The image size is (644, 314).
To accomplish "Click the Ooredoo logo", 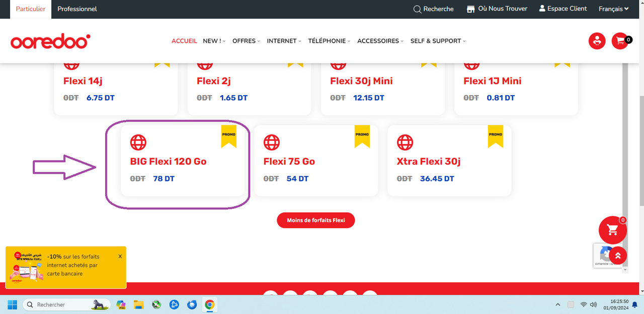I will (x=50, y=41).
